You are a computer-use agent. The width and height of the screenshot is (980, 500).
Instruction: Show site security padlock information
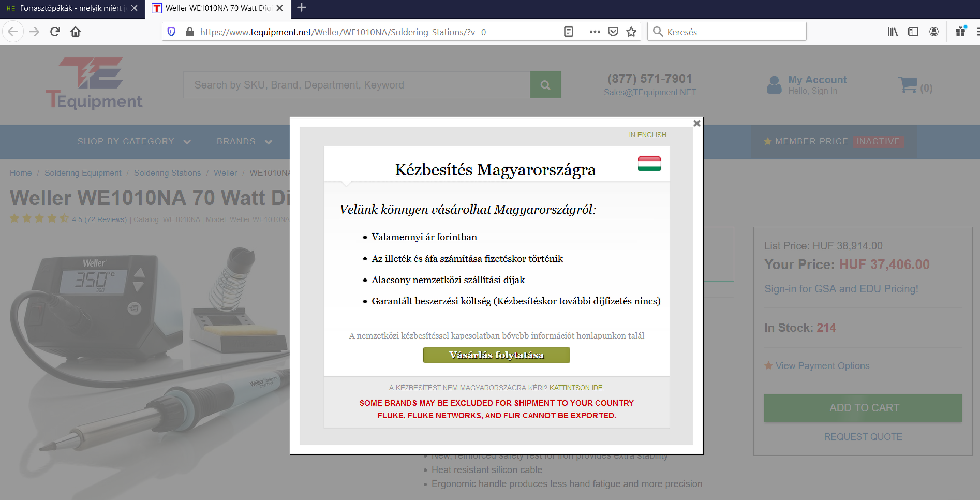[189, 32]
